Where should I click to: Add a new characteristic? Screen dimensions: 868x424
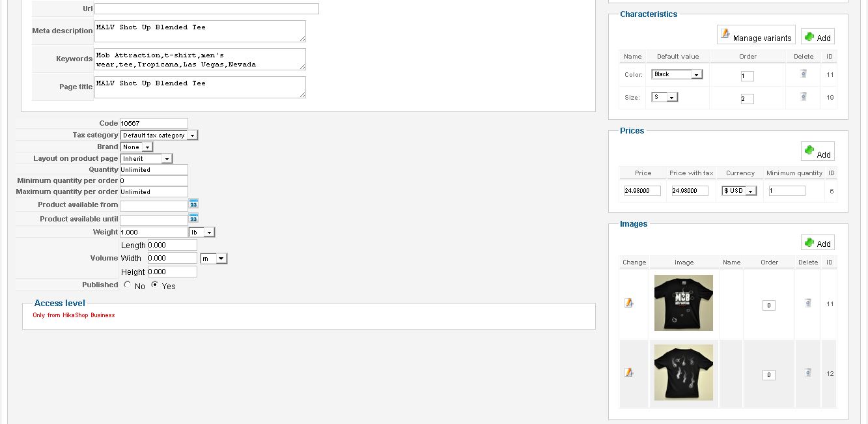pos(817,37)
